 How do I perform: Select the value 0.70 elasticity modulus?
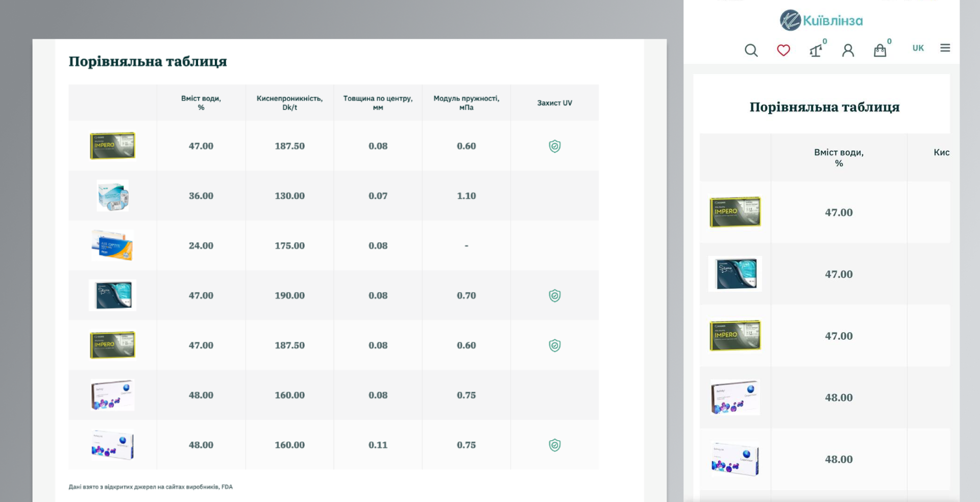[467, 295]
